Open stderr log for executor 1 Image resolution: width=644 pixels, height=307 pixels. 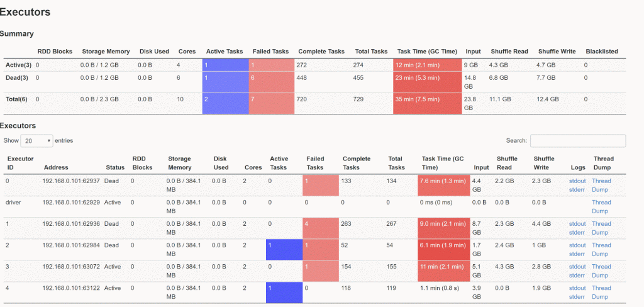pos(577,232)
